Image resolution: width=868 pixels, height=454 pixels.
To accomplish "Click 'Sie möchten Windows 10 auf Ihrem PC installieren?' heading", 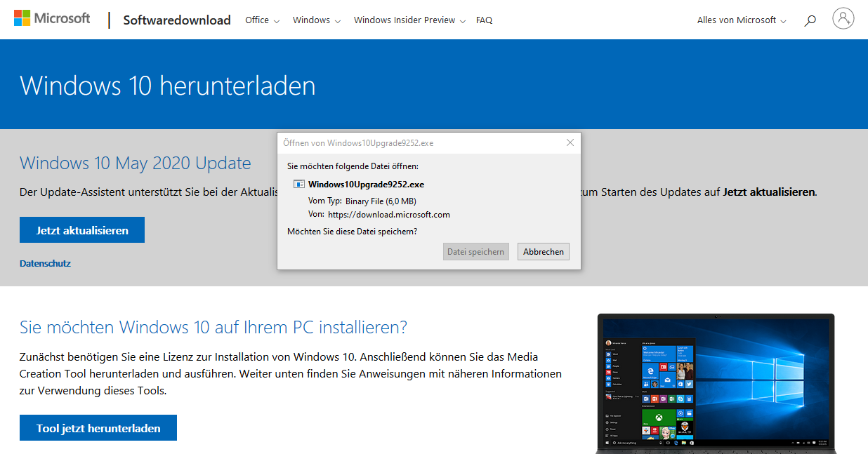I will (213, 327).
